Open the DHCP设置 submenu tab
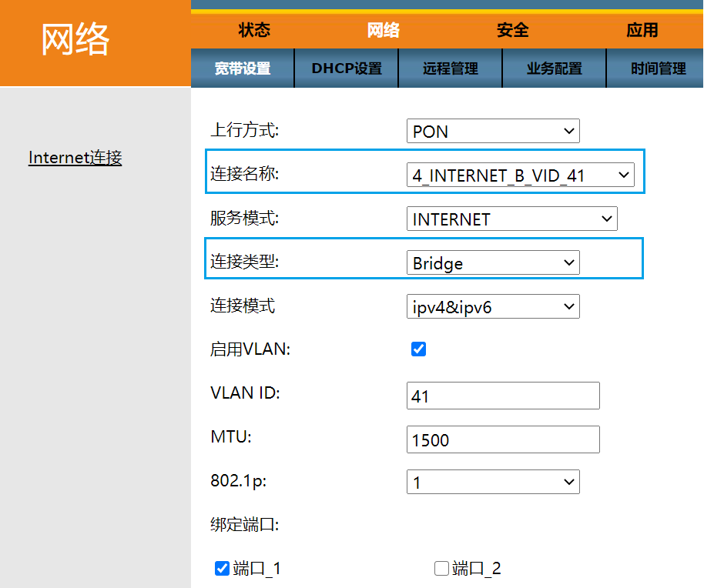The height and width of the screenshot is (588, 704). pos(347,68)
